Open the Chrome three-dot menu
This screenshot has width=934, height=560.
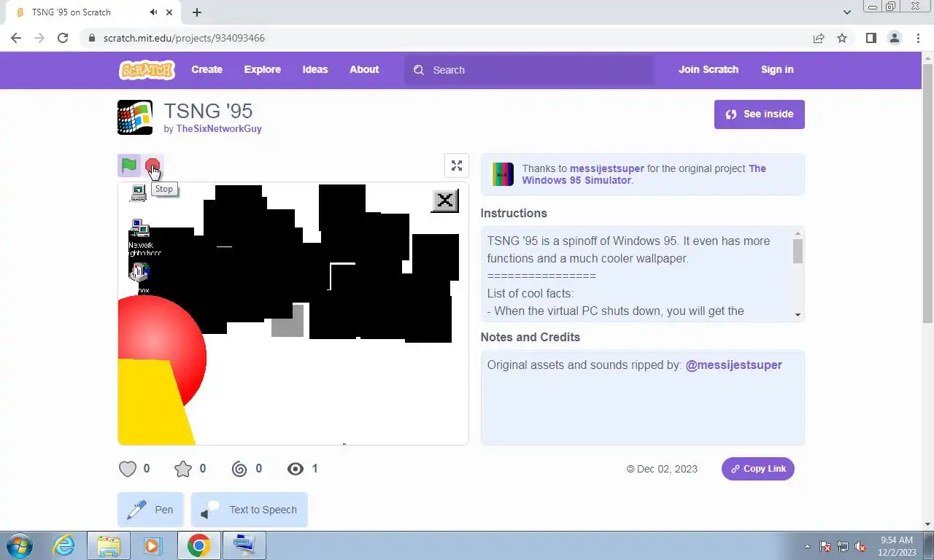pos(919,38)
